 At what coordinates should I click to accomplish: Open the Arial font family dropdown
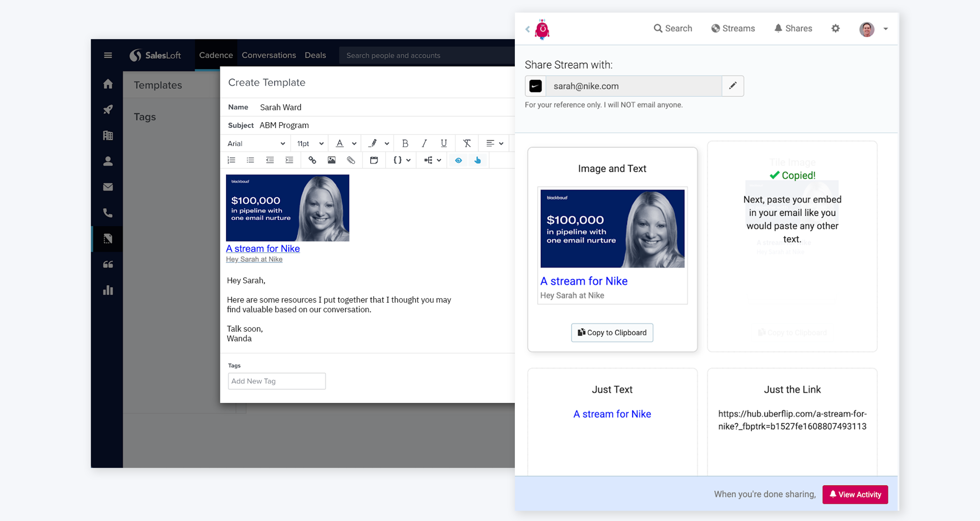coord(256,144)
